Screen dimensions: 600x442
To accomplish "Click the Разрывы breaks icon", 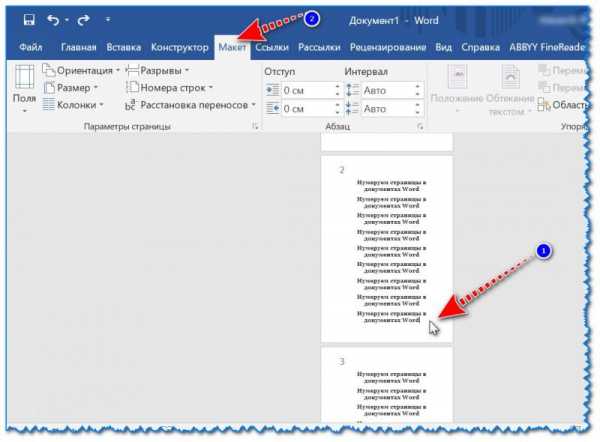I will (x=132, y=71).
